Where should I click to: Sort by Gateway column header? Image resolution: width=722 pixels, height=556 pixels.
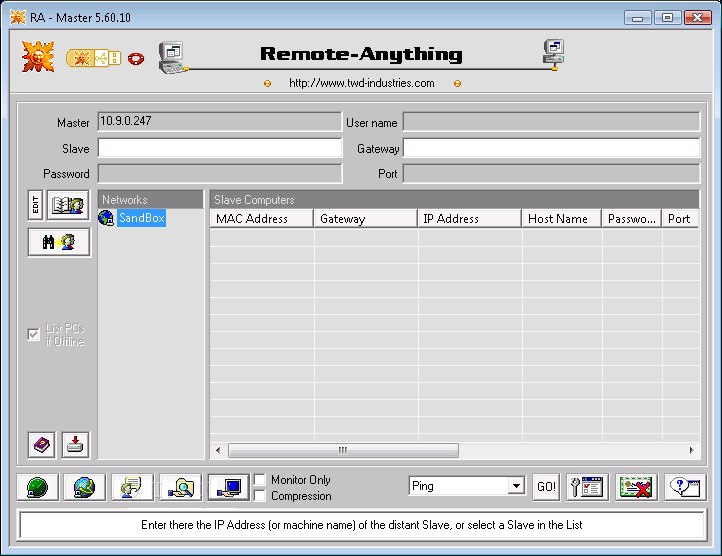coord(366,219)
